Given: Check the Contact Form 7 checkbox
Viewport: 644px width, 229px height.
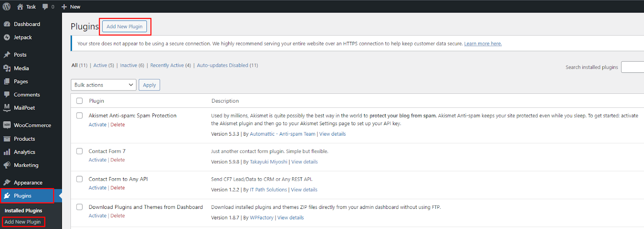Looking at the screenshot, I should 80,151.
